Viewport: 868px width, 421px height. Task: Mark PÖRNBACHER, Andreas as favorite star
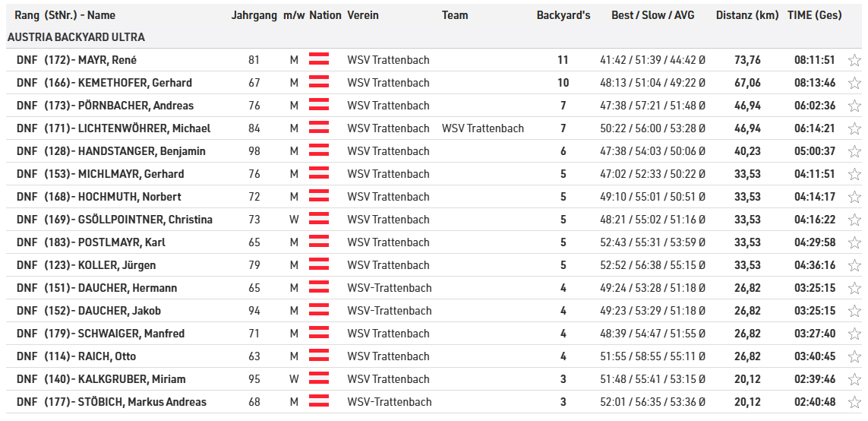[854, 106]
